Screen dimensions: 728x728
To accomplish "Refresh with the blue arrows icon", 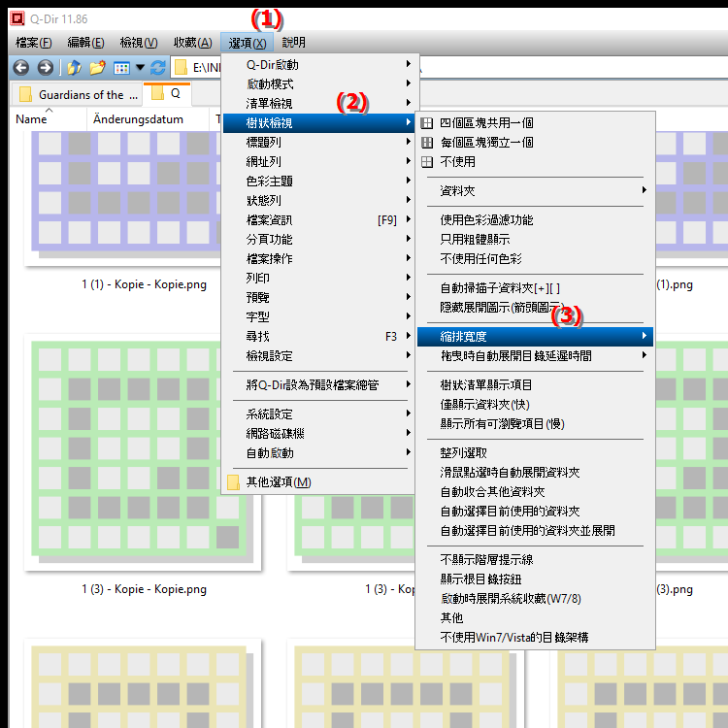I will click(158, 68).
